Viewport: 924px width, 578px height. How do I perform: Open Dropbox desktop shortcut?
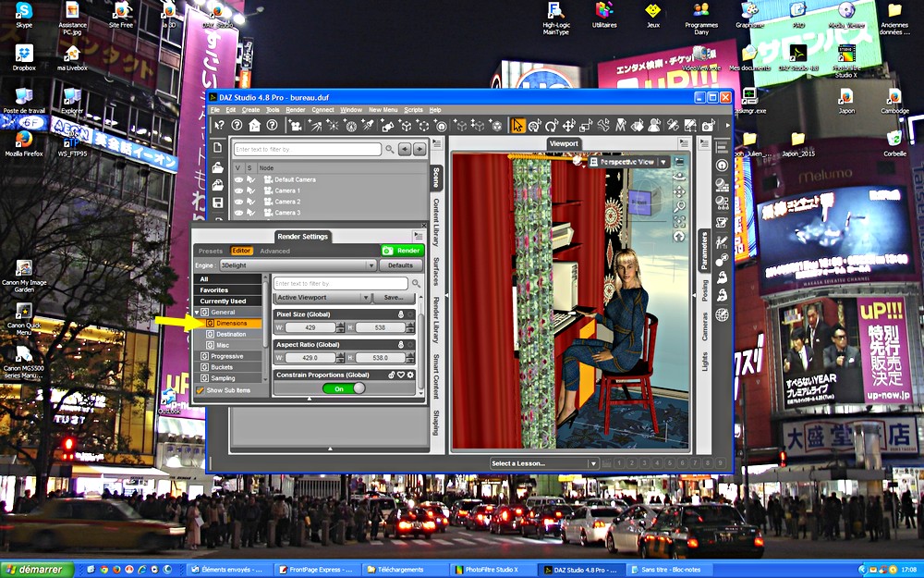(24, 57)
